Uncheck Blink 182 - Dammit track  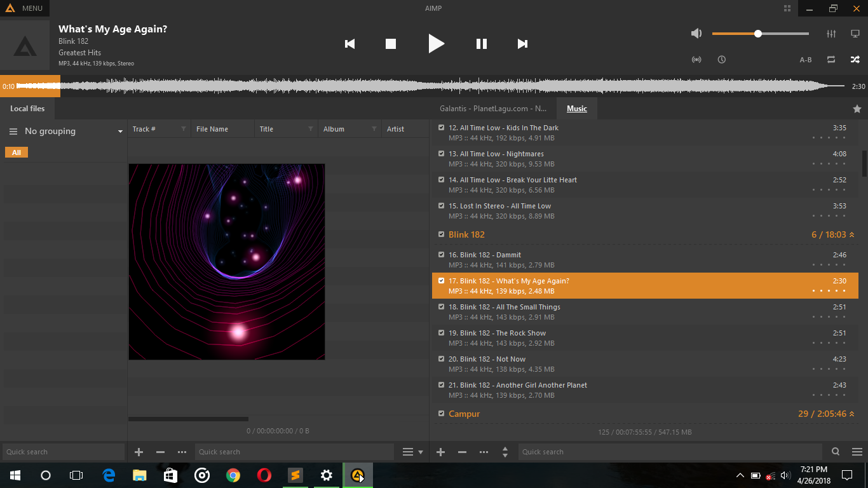[x=442, y=255]
